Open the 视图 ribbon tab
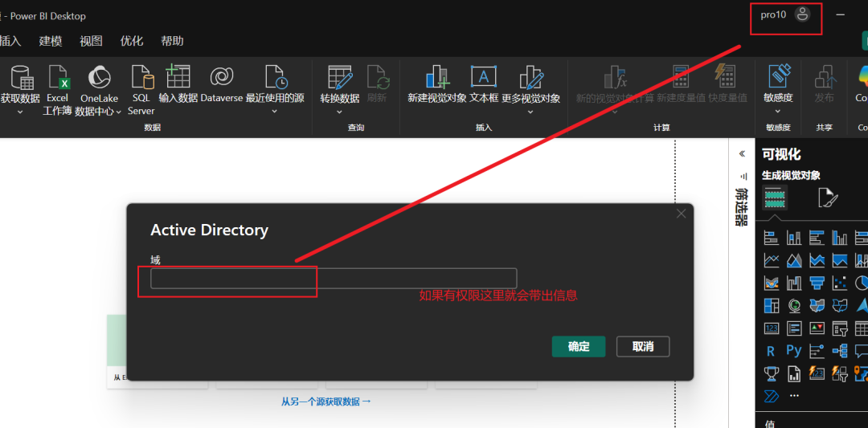Image resolution: width=868 pixels, height=428 pixels. (x=91, y=41)
